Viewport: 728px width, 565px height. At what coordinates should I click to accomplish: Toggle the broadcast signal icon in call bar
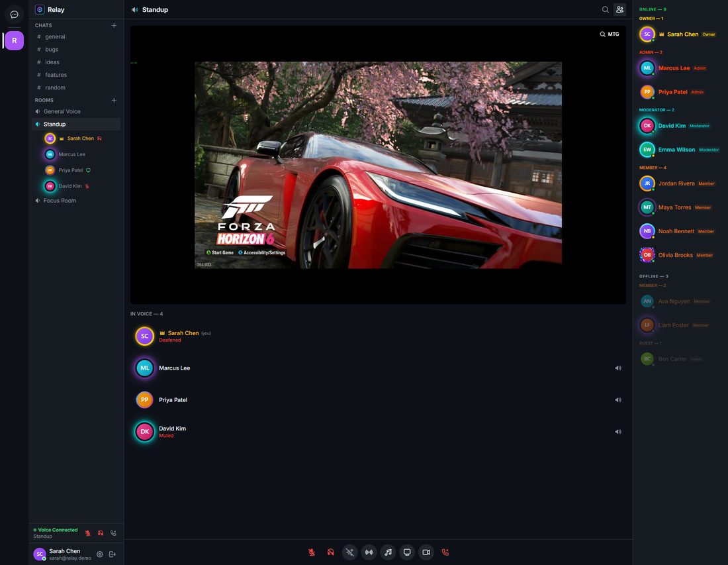tap(369, 552)
